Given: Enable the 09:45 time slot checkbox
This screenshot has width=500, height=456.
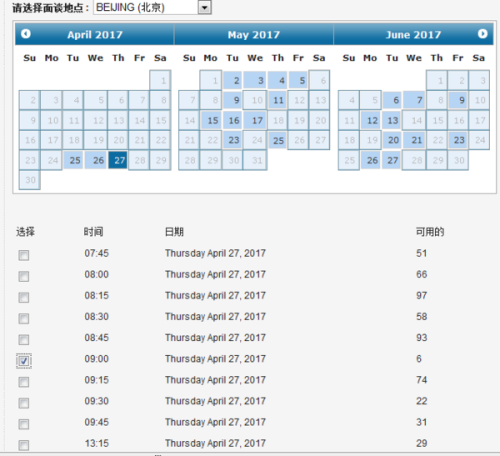Looking at the screenshot, I should tap(24, 424).
